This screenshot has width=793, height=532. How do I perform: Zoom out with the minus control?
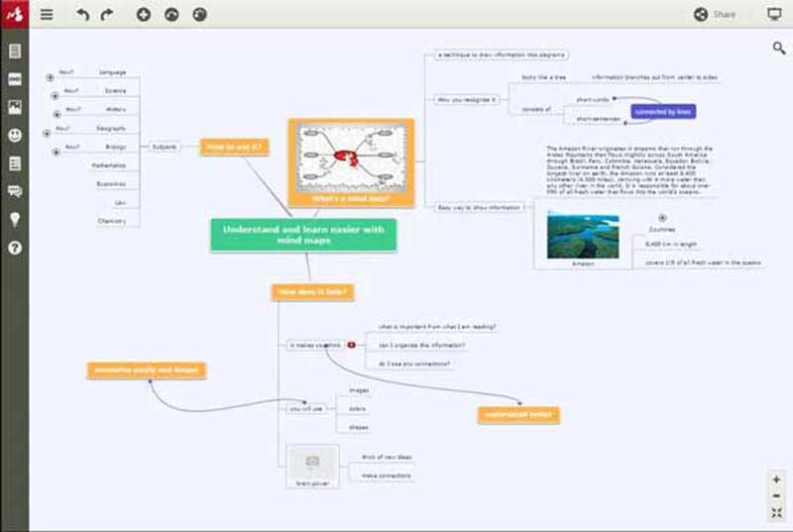(776, 495)
